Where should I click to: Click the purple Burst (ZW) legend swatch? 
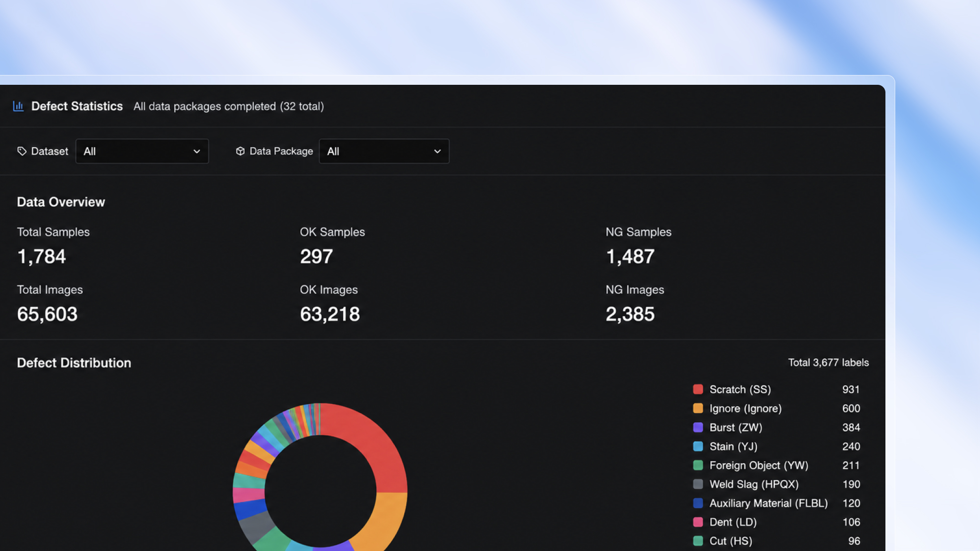[698, 427]
